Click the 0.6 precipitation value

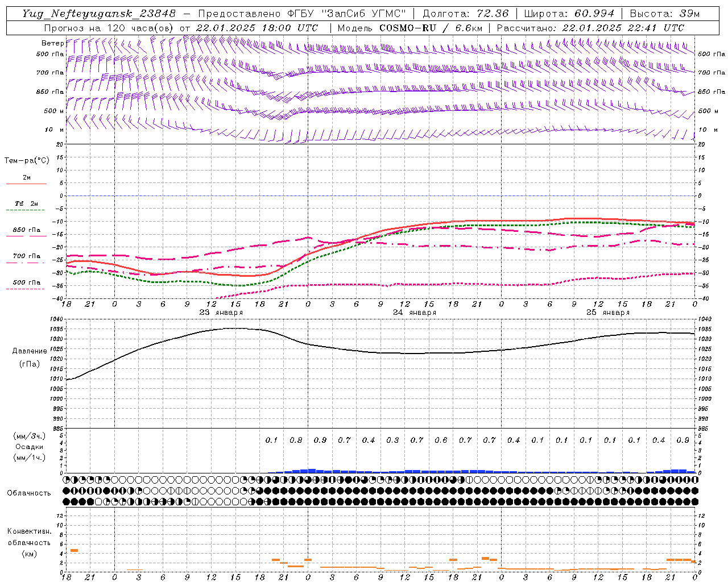click(441, 440)
